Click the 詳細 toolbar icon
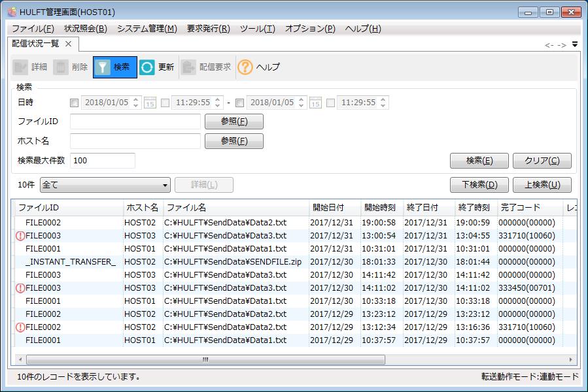 [x=20, y=67]
